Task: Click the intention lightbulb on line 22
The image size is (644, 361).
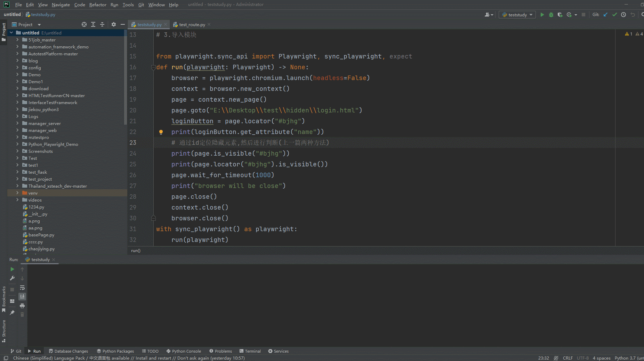Action: click(x=161, y=132)
